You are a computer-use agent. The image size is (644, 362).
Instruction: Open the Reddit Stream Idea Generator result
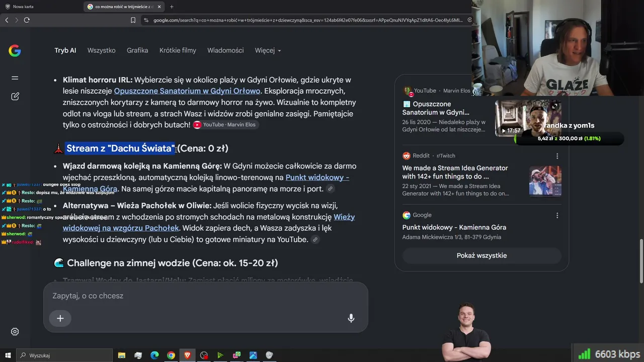pos(455,172)
